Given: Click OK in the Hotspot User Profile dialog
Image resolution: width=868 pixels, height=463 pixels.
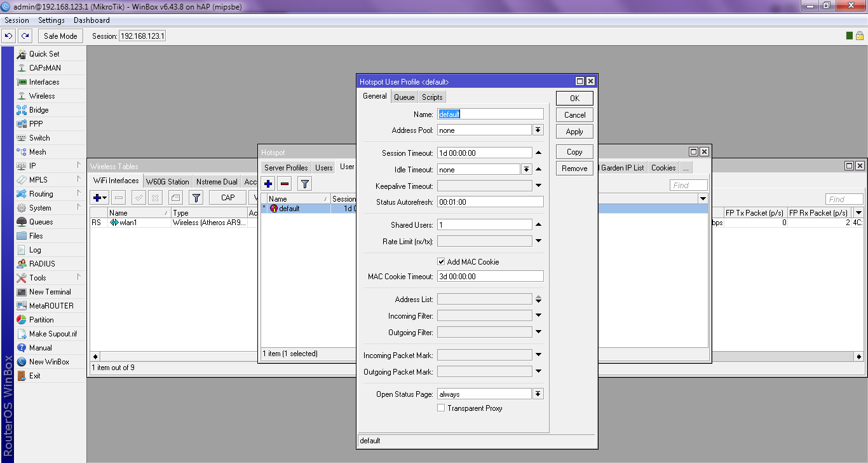Looking at the screenshot, I should pos(574,99).
